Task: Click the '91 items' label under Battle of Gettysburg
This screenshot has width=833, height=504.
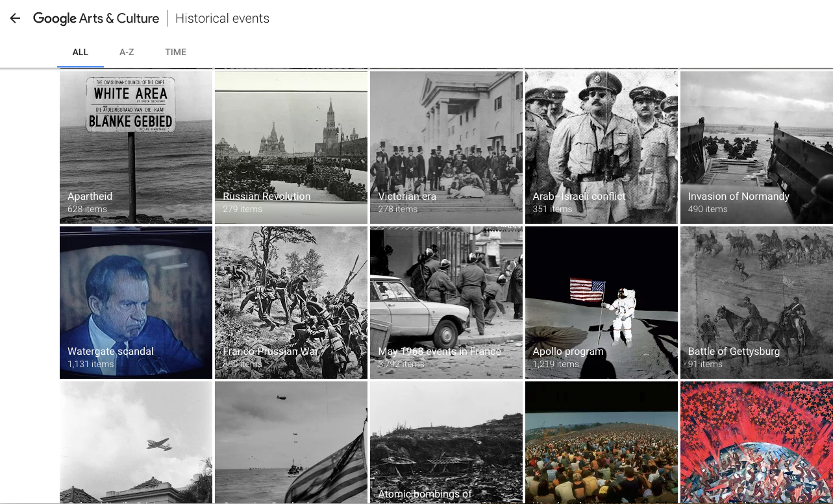Action: [705, 365]
